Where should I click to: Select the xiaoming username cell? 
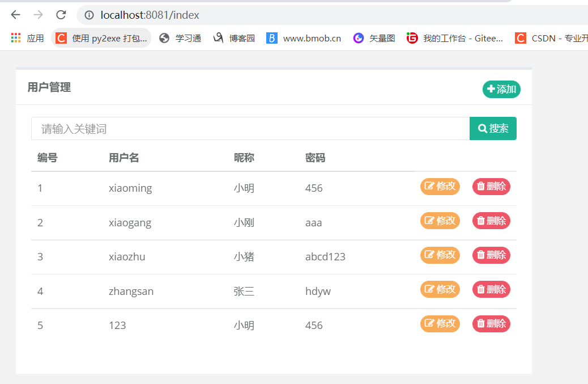[130, 188]
